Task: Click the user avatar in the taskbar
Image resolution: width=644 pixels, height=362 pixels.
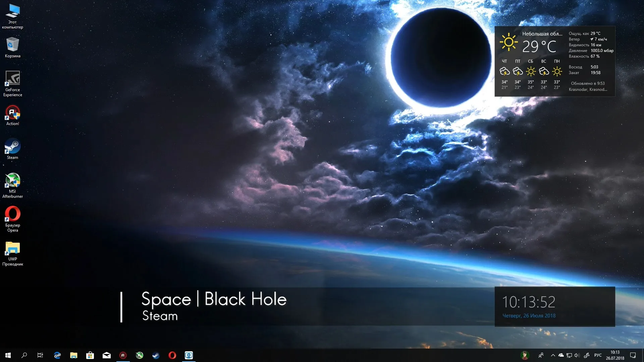Action: 525,355
